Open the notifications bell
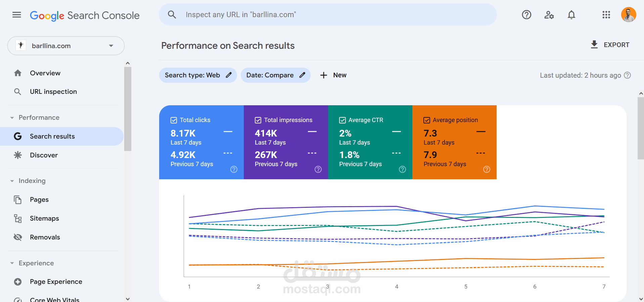Image resolution: width=644 pixels, height=302 pixels. (571, 15)
